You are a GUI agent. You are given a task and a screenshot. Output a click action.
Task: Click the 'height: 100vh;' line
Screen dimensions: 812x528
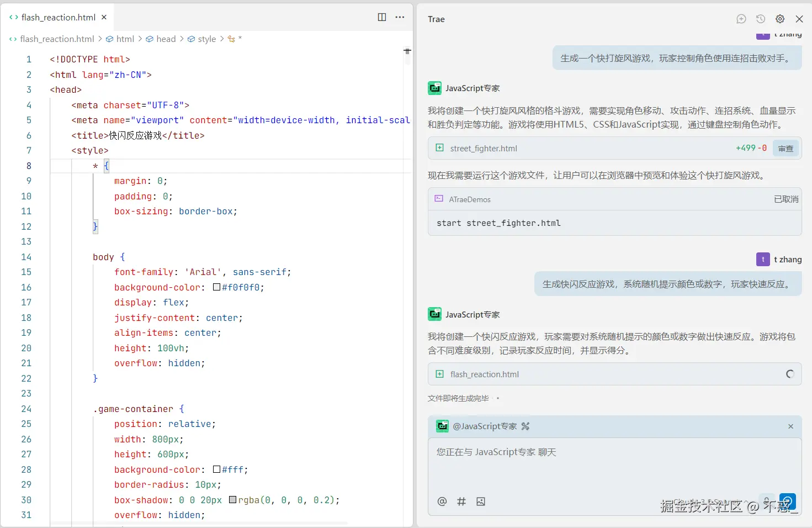pyautogui.click(x=151, y=348)
